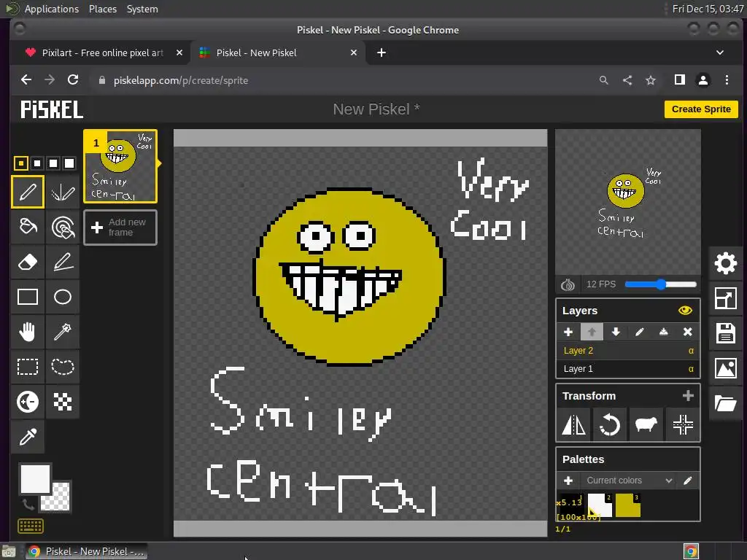Create a new palette with plus button
Image resolution: width=747 pixels, height=560 pixels.
coord(568,481)
